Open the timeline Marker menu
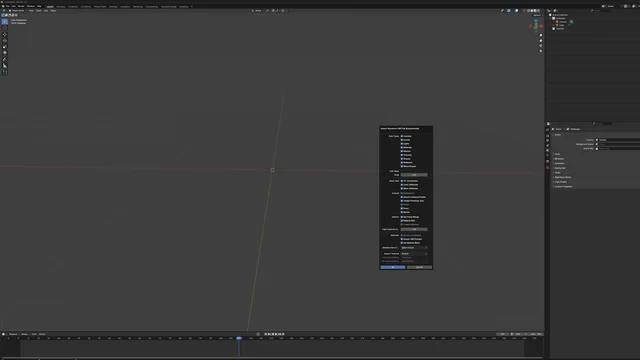This screenshot has width=640, height=360. 42,334
